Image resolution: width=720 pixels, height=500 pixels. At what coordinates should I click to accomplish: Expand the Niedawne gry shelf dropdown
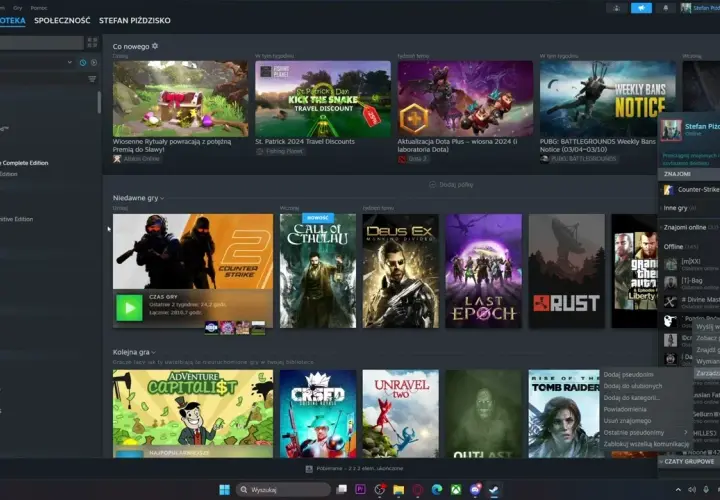tap(162, 198)
